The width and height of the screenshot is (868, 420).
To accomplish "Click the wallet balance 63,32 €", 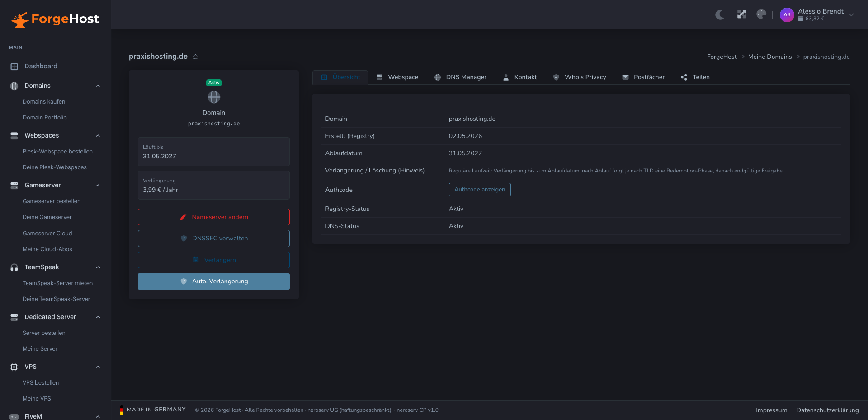I will click(811, 19).
